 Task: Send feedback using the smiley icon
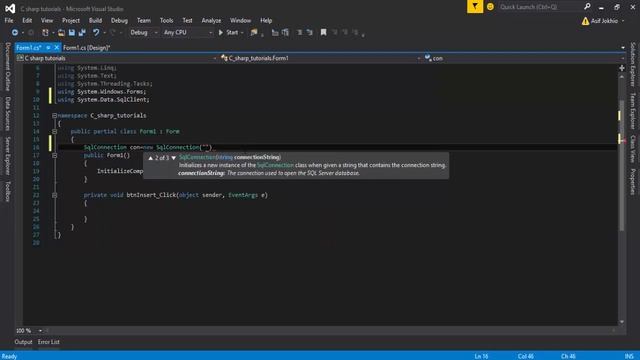point(490,7)
